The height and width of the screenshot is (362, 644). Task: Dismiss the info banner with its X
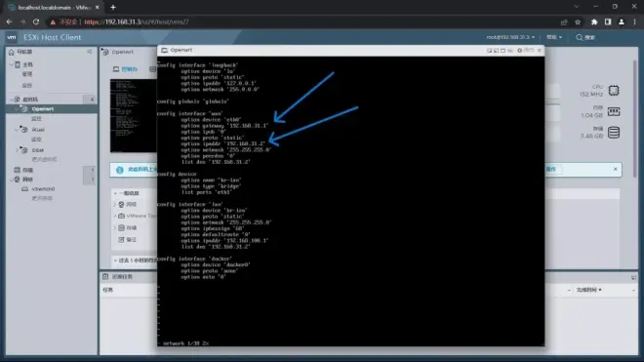tap(616, 169)
